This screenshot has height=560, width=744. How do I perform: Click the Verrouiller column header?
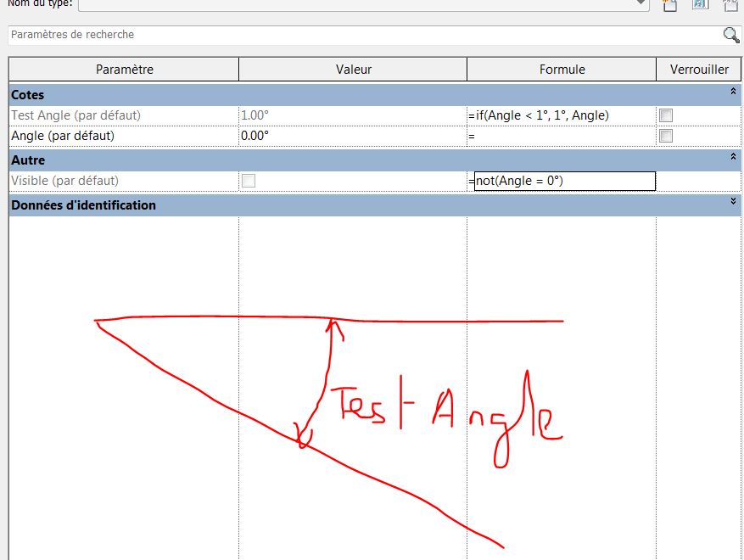(x=699, y=70)
